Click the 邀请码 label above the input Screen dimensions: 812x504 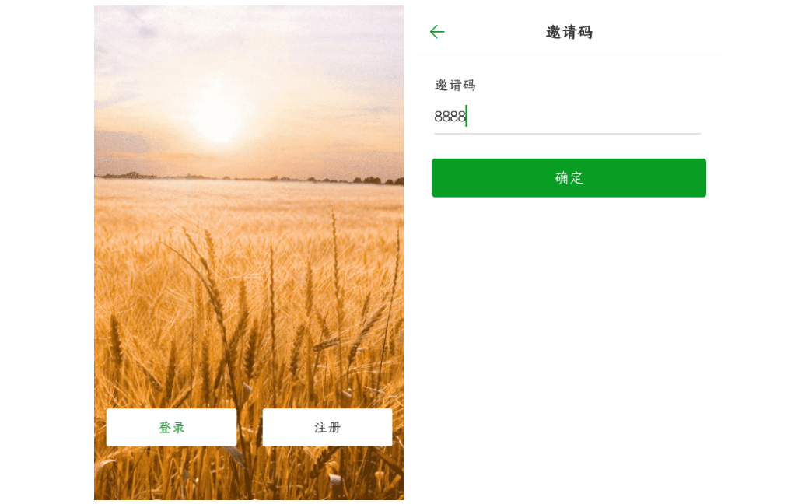click(455, 85)
